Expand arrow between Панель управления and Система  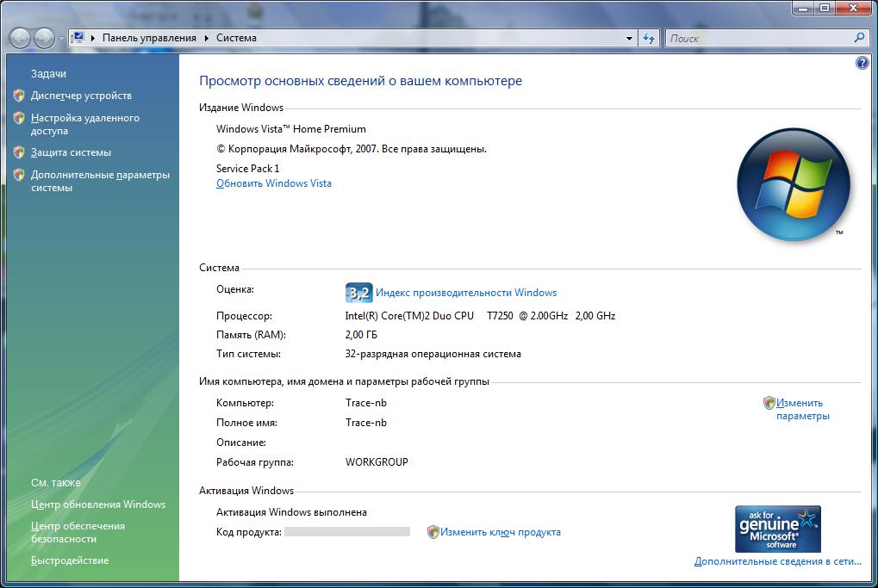[206, 38]
